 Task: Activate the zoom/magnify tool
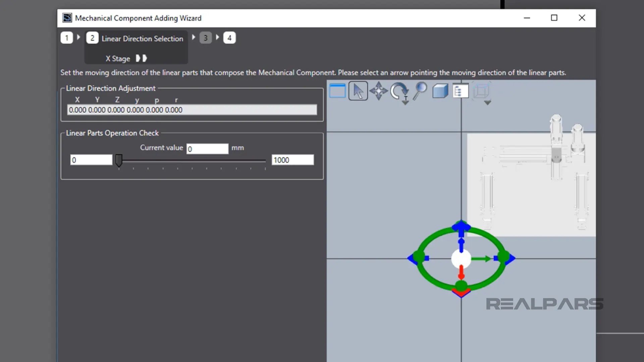(x=420, y=91)
